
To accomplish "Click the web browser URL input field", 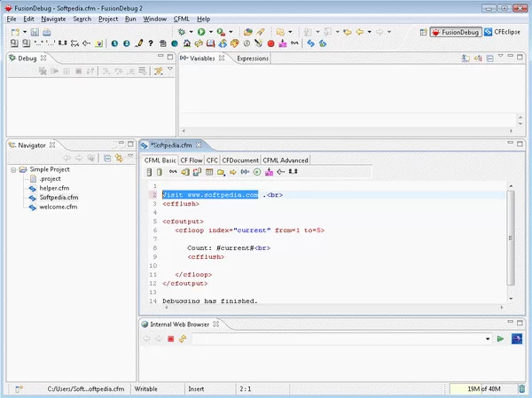I will 339,339.
